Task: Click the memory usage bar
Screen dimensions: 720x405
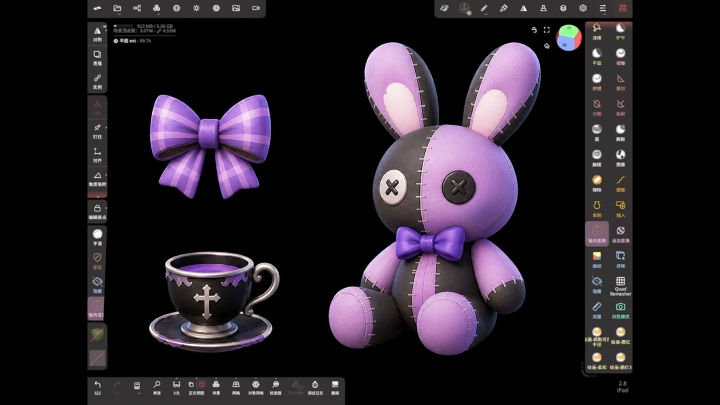Action: tap(124, 26)
